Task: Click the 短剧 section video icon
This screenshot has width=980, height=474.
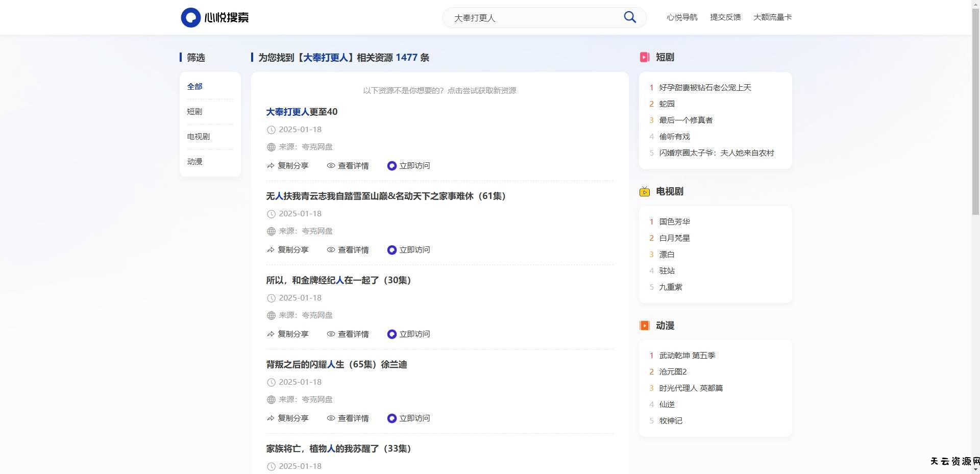Action: point(645,57)
